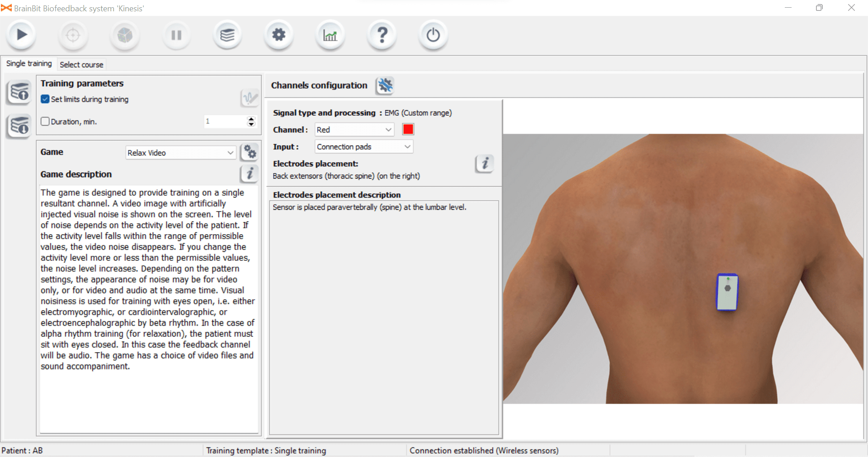
Task: Open game settings gears next to Relax Video
Action: coord(250,152)
